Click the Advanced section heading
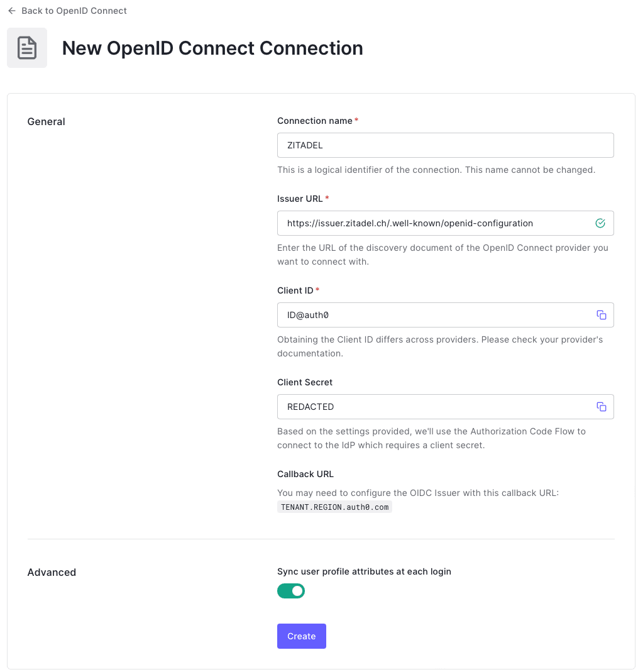 (52, 572)
